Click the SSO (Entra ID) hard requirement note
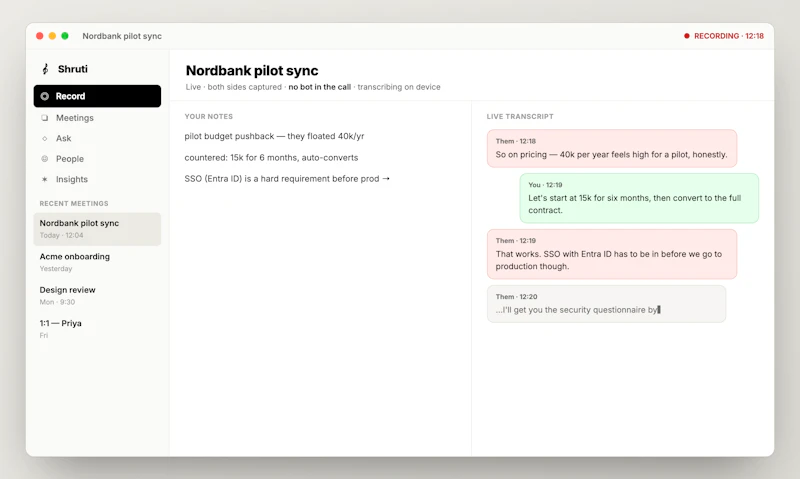 (x=287, y=179)
